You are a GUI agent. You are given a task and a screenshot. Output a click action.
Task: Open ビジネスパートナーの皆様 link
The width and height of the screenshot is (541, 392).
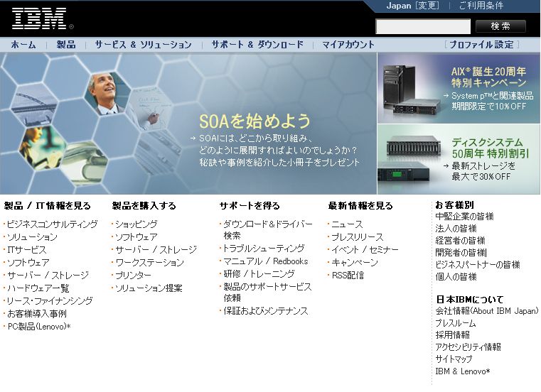click(478, 265)
